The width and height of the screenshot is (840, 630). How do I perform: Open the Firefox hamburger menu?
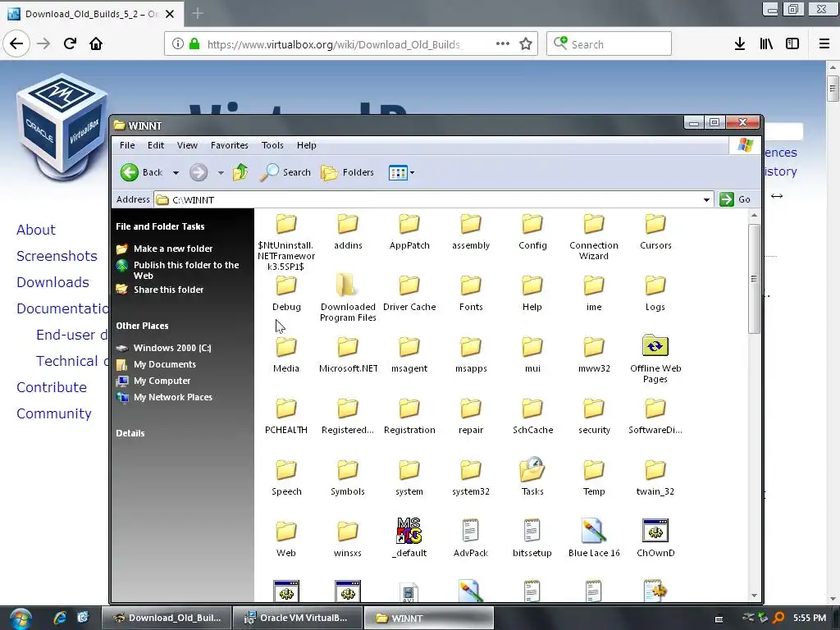click(824, 44)
